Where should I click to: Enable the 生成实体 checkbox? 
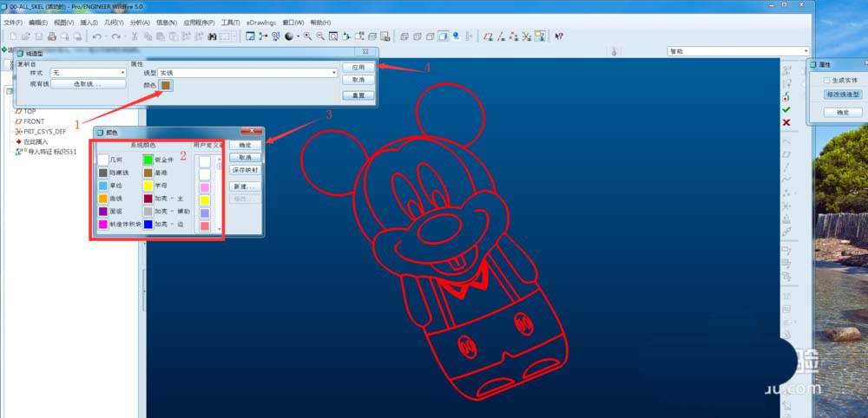click(827, 80)
